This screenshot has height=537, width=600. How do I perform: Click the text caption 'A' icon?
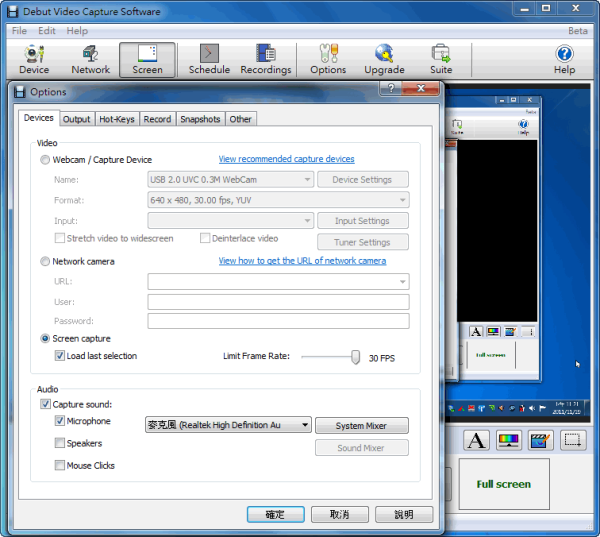pos(476,440)
